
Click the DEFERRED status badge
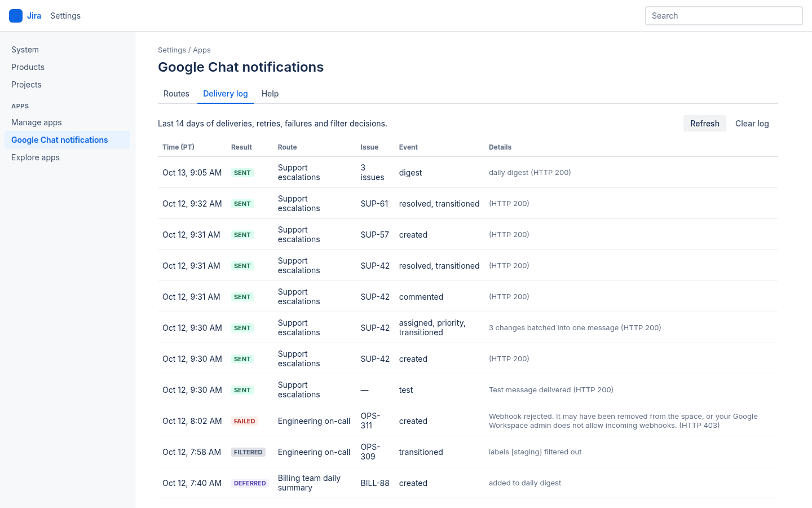click(x=250, y=483)
